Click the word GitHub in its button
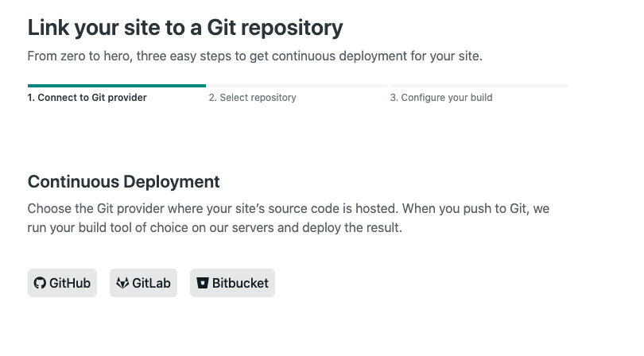Viewport: 644px width, 356px height. tap(70, 283)
